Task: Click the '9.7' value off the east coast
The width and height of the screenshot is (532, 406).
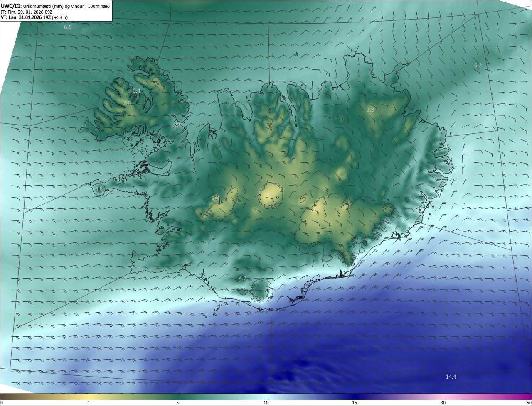Action: 468,154
